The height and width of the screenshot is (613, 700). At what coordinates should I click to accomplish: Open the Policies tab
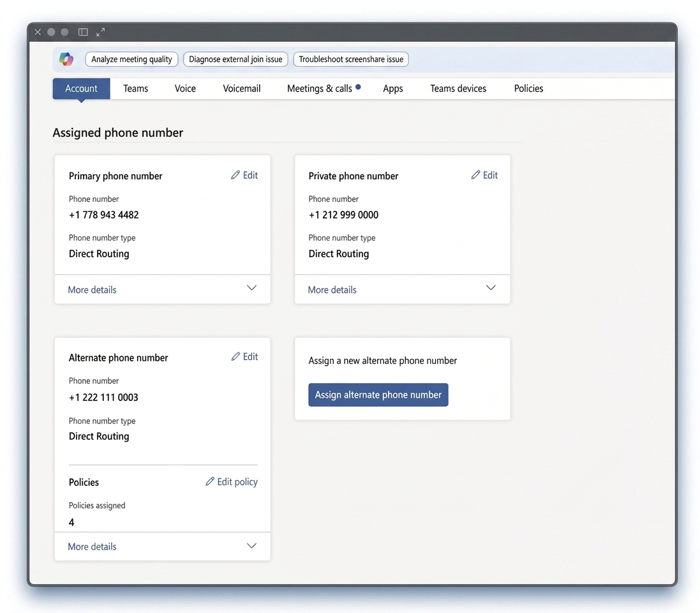click(x=528, y=89)
